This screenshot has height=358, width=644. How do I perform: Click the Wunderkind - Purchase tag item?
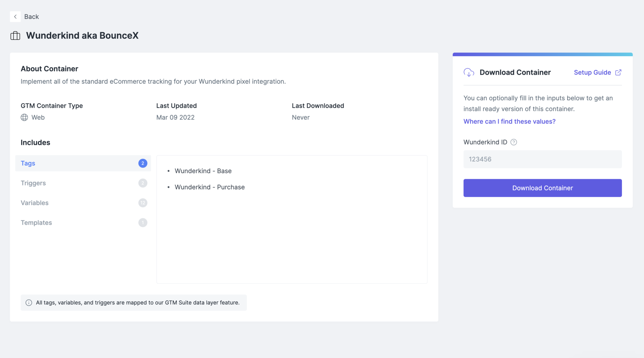coord(209,187)
